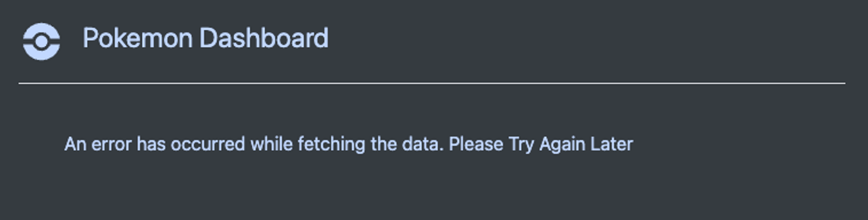Click the word "data." in the error text

coord(423,144)
